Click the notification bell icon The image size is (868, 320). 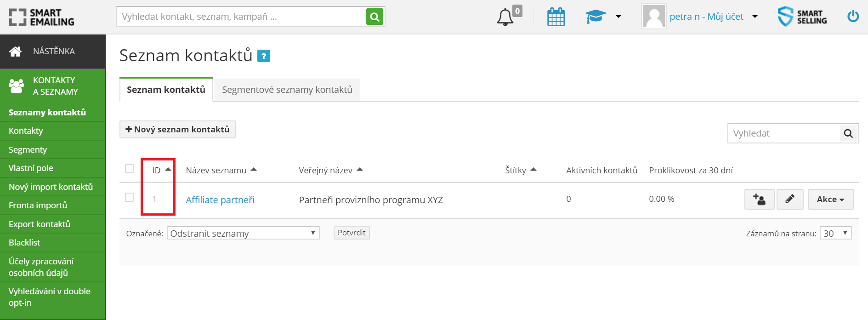[505, 17]
